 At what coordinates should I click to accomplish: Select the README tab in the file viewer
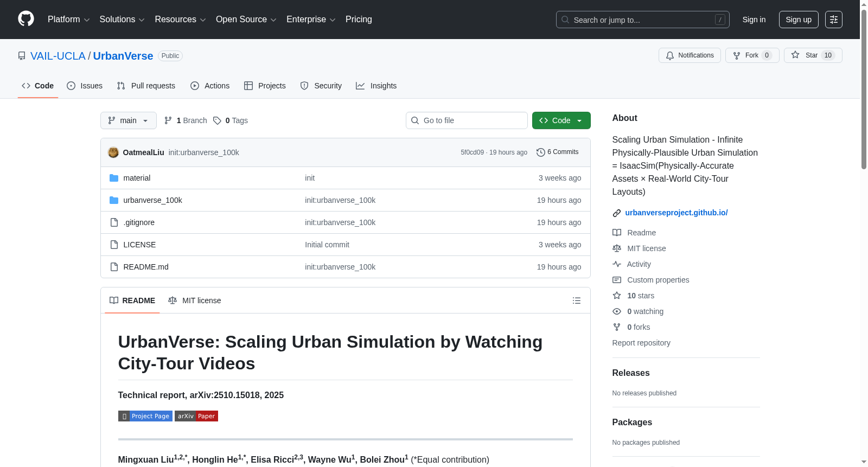132,300
